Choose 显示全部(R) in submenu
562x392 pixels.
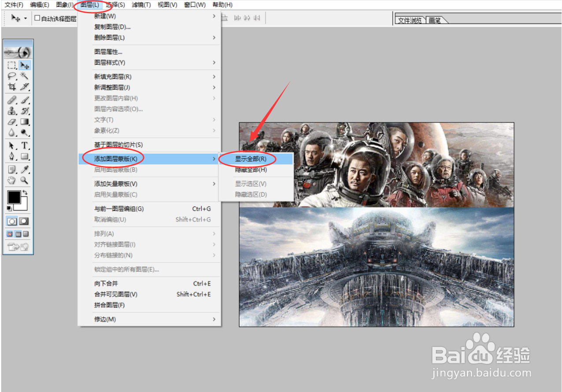[256, 159]
